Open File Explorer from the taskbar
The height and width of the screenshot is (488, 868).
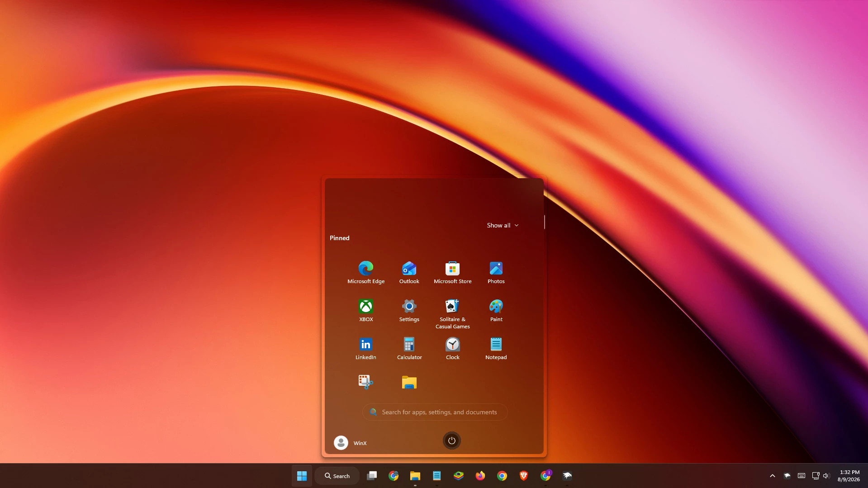point(415,476)
